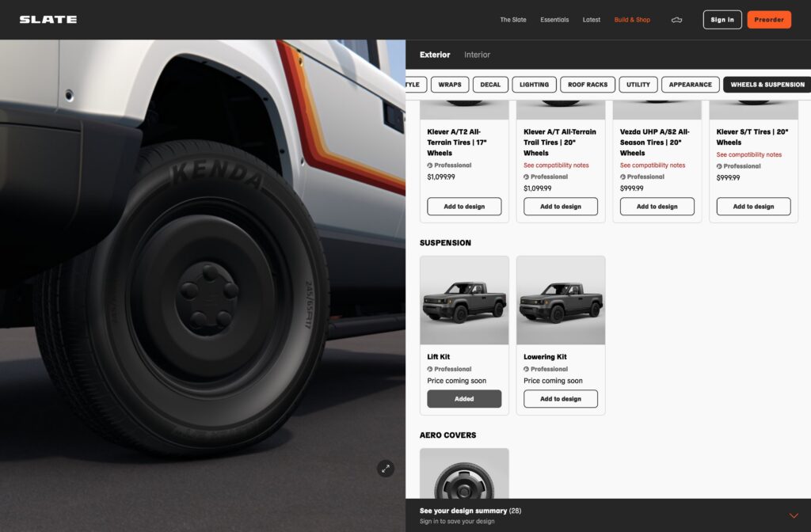Add Klever S/T 20" wheels to design
This screenshot has width=811, height=532.
coord(753,207)
